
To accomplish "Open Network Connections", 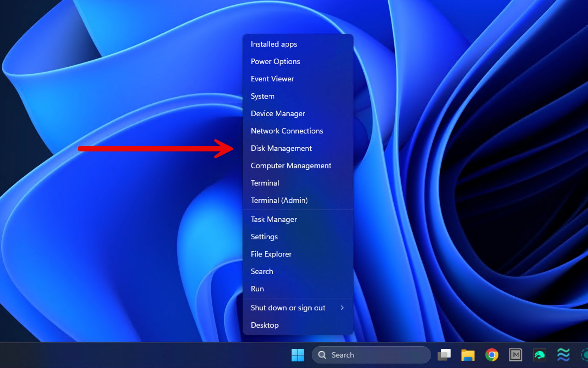I will click(298, 131).
